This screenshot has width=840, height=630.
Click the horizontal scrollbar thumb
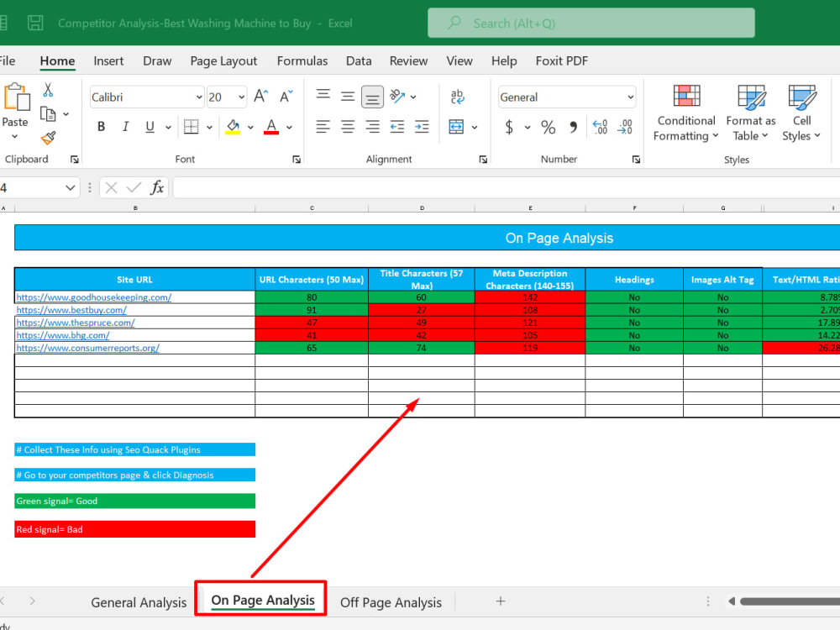click(790, 601)
